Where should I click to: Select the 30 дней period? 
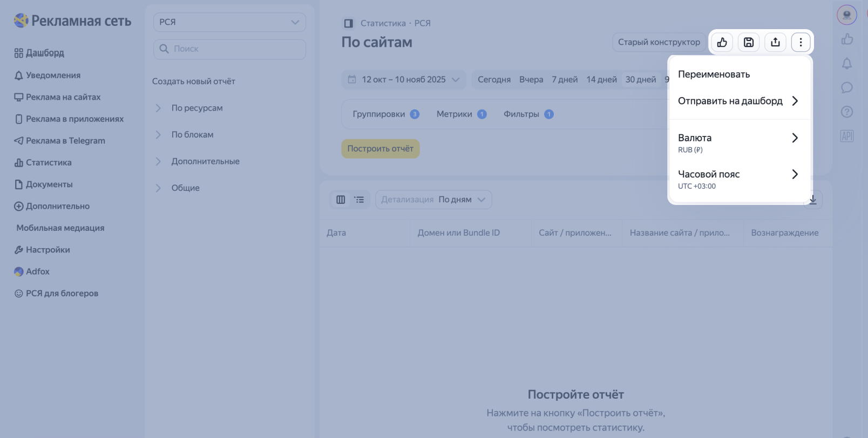[641, 79]
